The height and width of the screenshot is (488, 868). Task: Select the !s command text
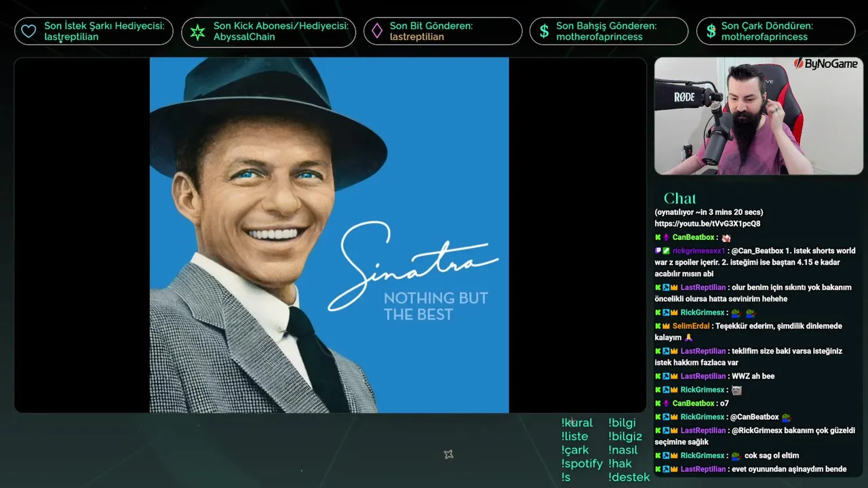point(566,477)
